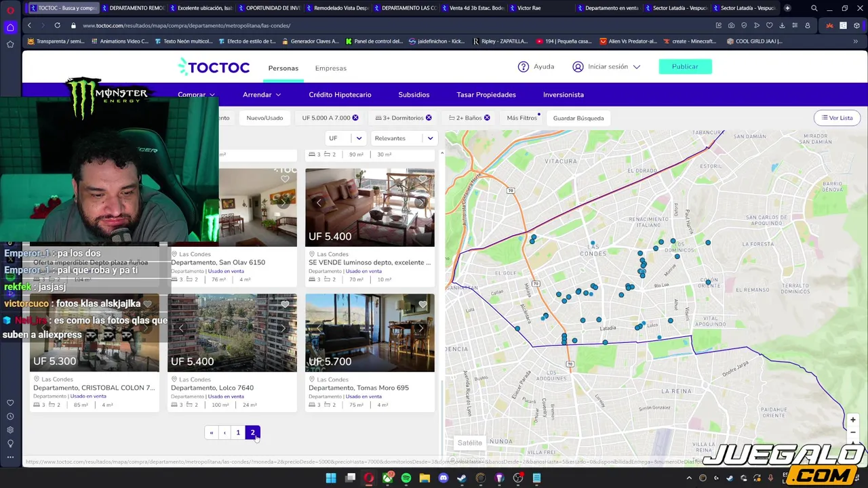
Task: Expand the Iniciar sesión dropdown
Action: click(637, 67)
